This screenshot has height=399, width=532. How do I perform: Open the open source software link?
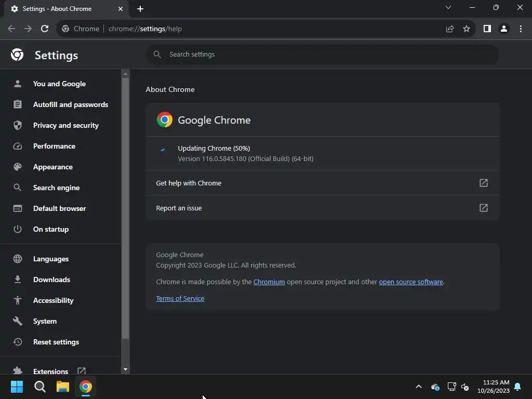pos(411,282)
